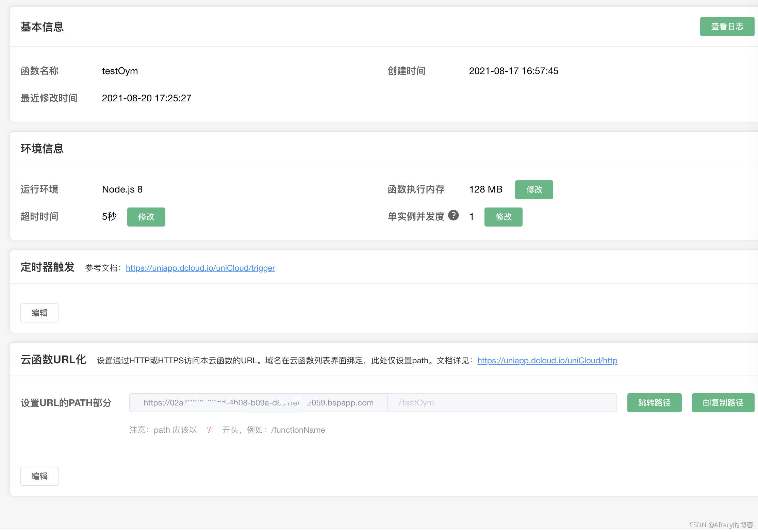
Task: Modify the 函数执行内存 128 MB setting
Action: pos(534,190)
